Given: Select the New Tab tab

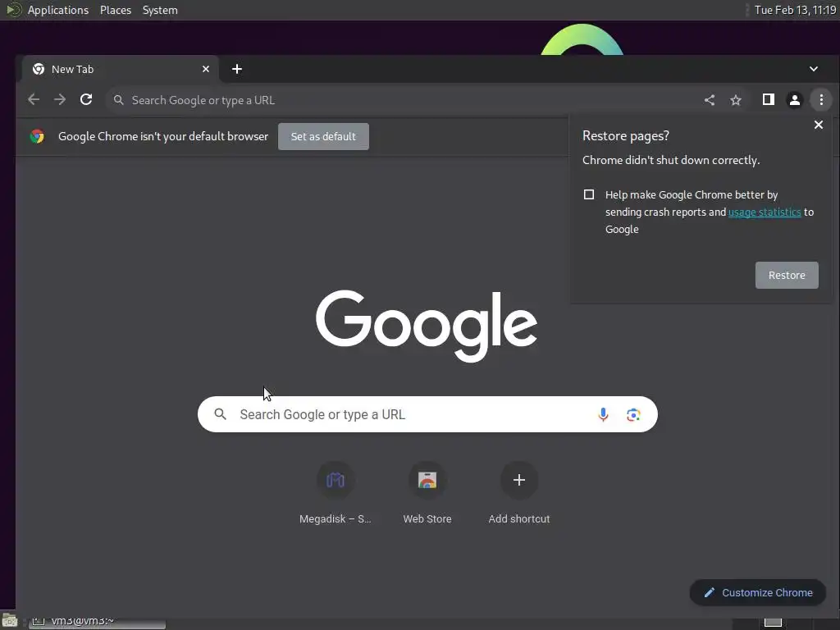Looking at the screenshot, I should (x=121, y=69).
